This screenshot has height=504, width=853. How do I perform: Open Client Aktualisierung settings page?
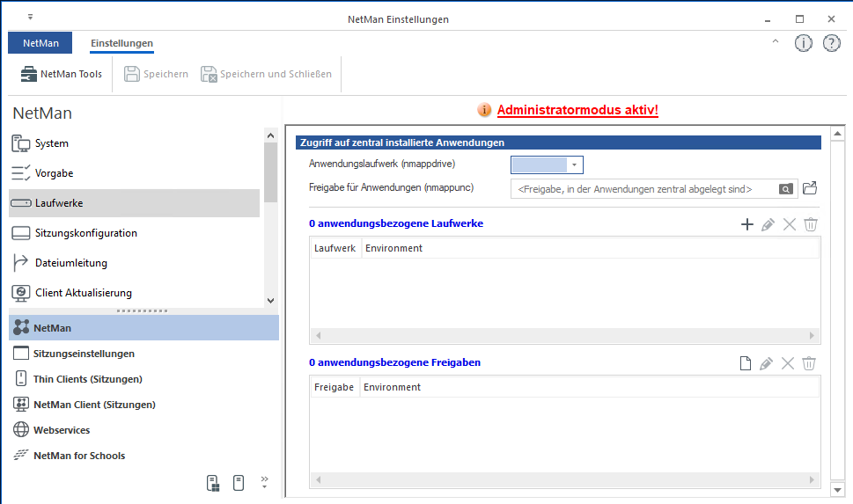[135, 293]
